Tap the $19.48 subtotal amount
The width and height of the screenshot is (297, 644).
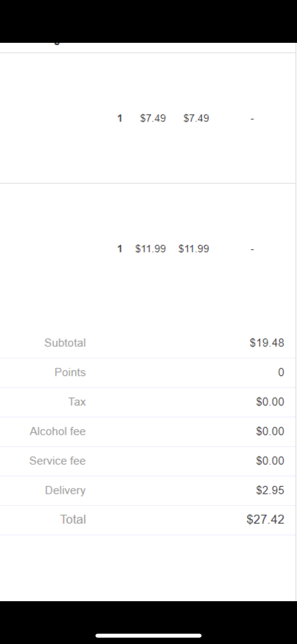[x=267, y=343]
